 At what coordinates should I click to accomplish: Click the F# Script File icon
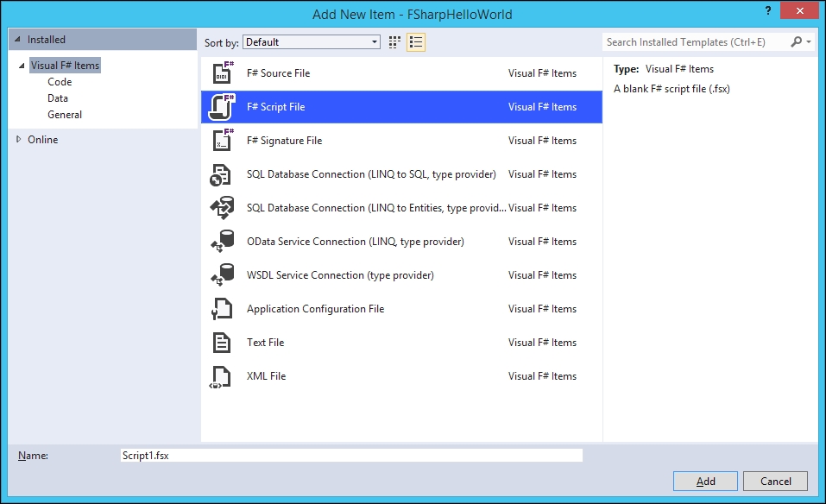(223, 107)
